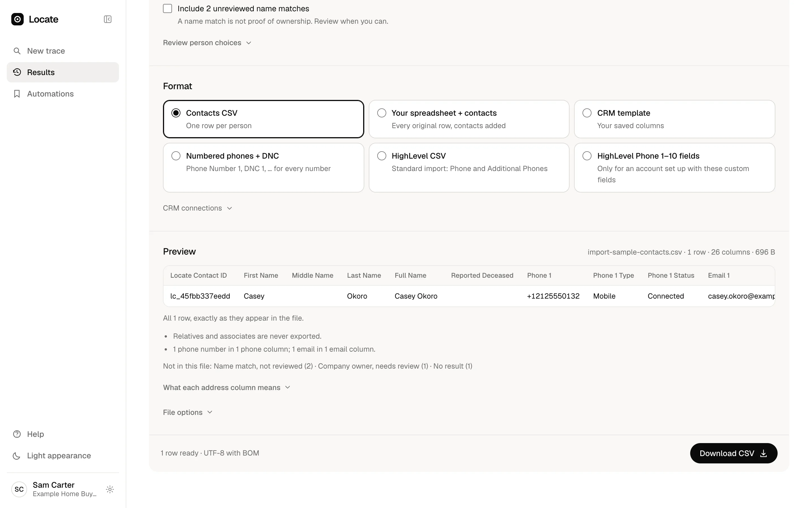Select the HighLevel CSV format
The image size is (812, 508).
(x=469, y=168)
